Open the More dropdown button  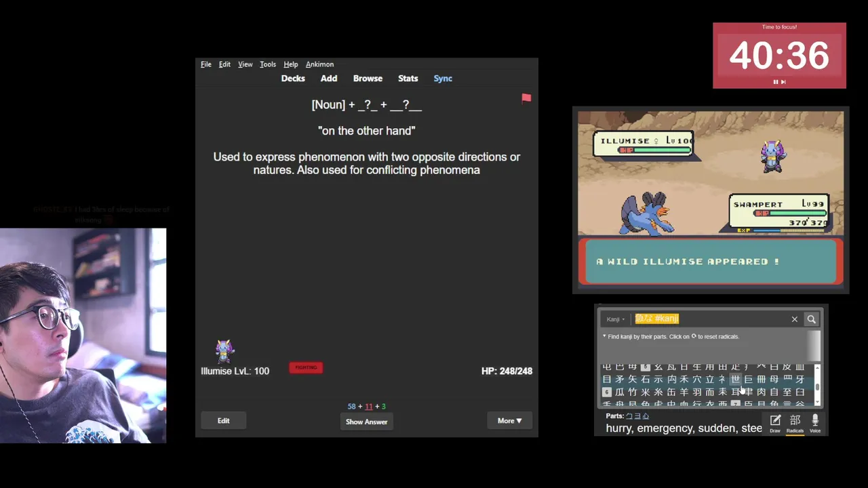coord(509,421)
